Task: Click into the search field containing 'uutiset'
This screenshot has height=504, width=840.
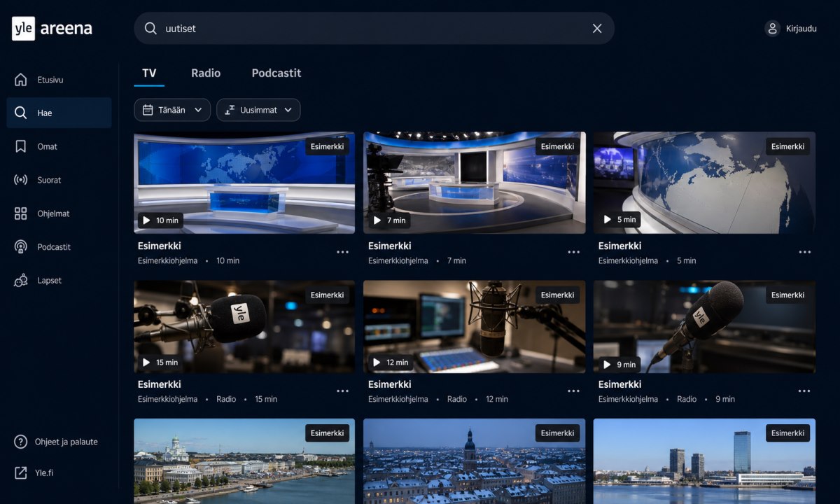Action: (374, 29)
